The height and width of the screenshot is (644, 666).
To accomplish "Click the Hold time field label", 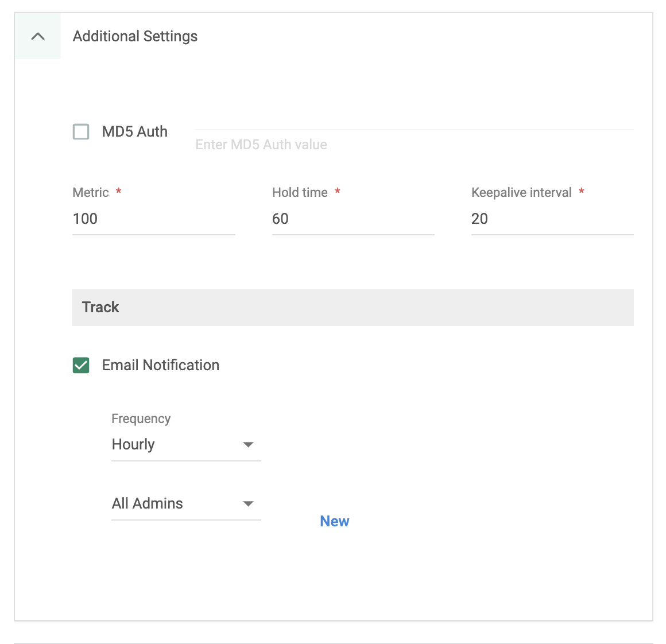I will click(300, 192).
